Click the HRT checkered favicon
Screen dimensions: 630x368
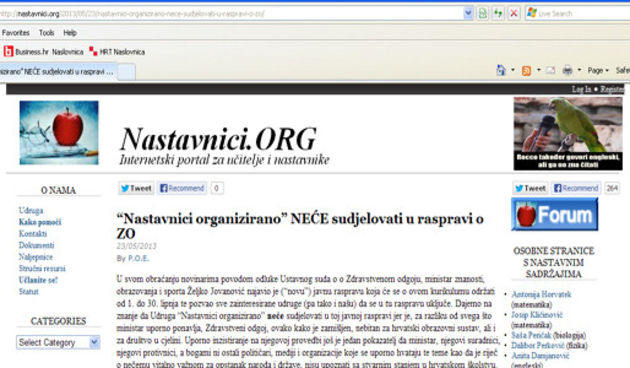click(94, 51)
